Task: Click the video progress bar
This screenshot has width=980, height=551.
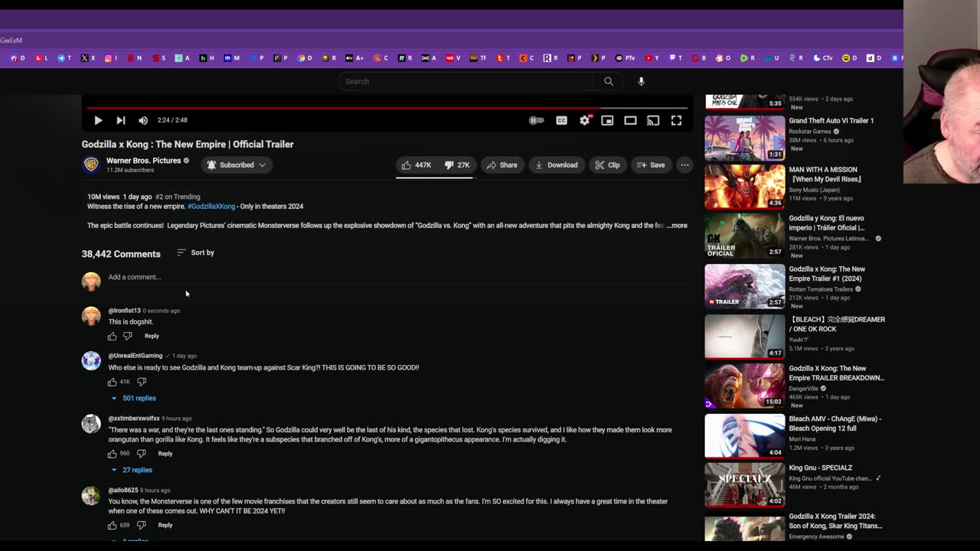Action: [x=387, y=108]
